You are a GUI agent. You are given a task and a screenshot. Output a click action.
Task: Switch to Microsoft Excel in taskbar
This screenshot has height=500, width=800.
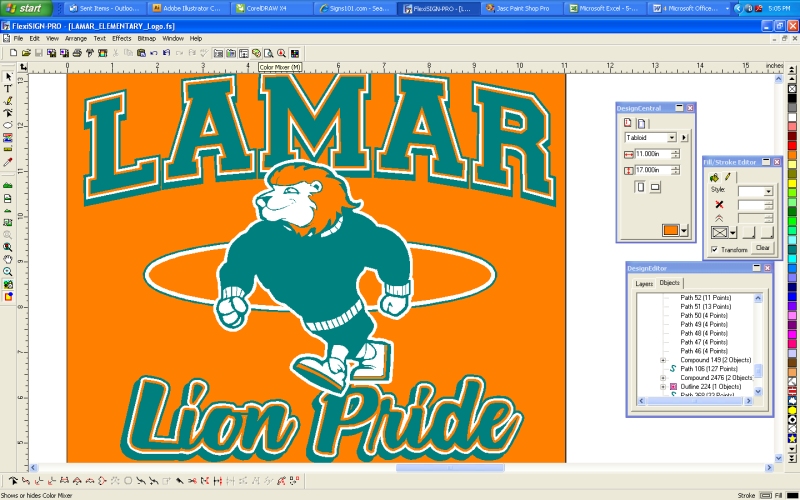(604, 9)
